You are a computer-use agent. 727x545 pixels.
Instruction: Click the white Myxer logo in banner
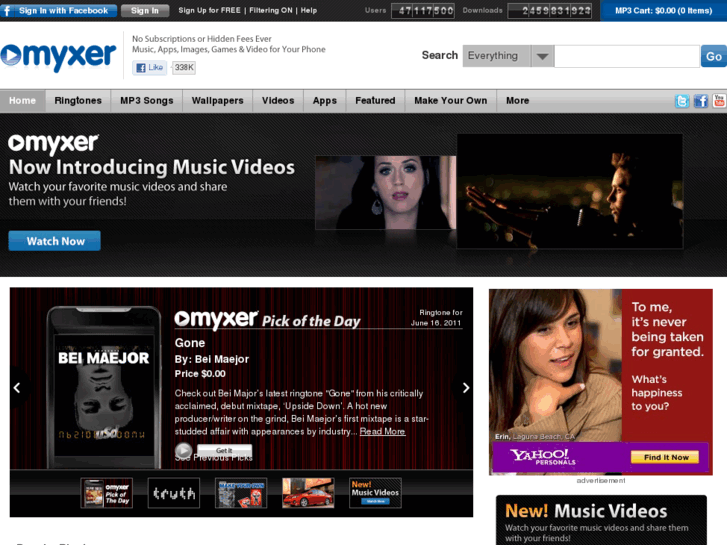53,143
